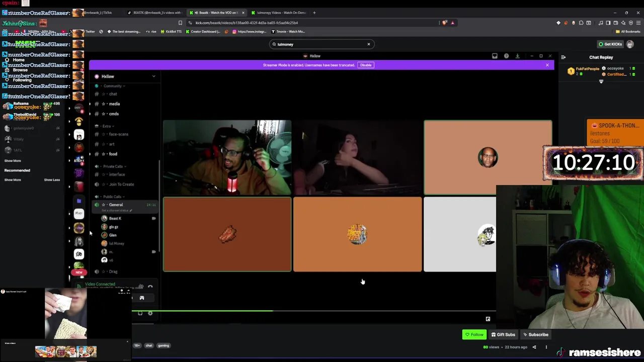Image resolution: width=644 pixels, height=362 pixels.
Task: Disable Streamer Mode from the banner
Action: click(366, 65)
